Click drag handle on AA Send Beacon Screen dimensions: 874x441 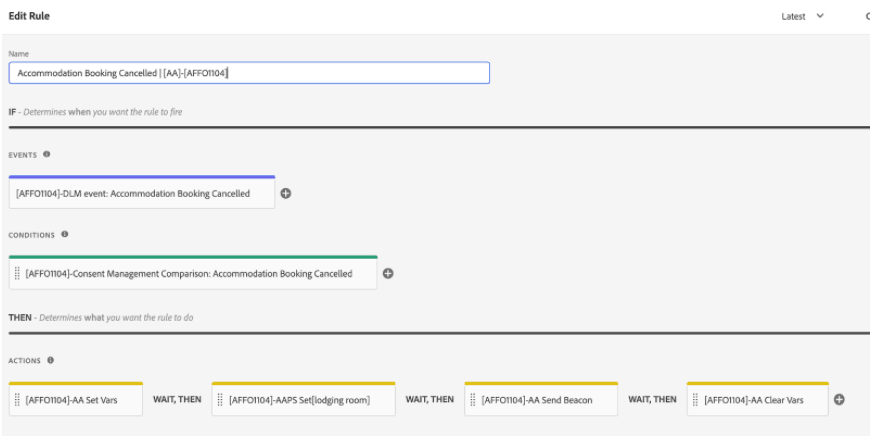473,400
